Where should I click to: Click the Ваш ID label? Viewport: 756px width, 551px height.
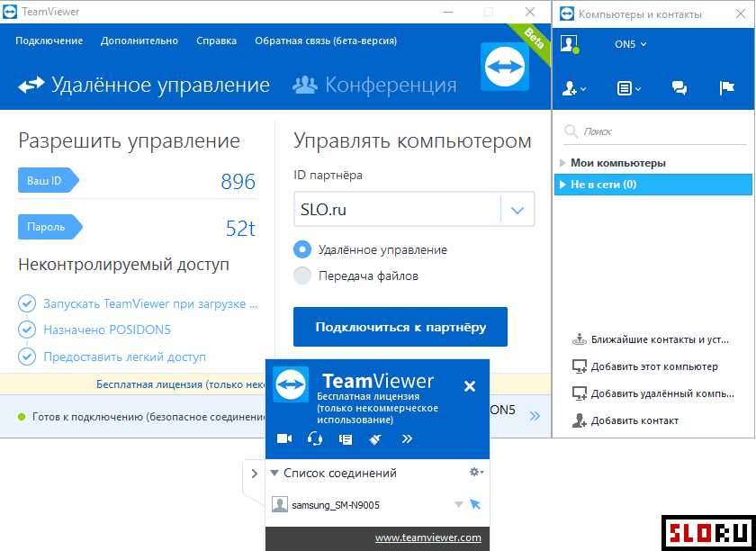(x=48, y=180)
